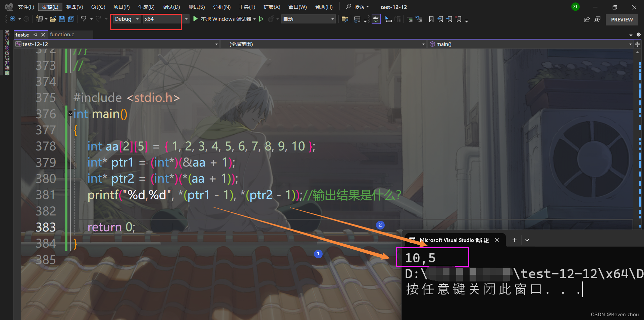Open the 生成(B) build menu
This screenshot has width=644, height=320.
click(x=146, y=7)
